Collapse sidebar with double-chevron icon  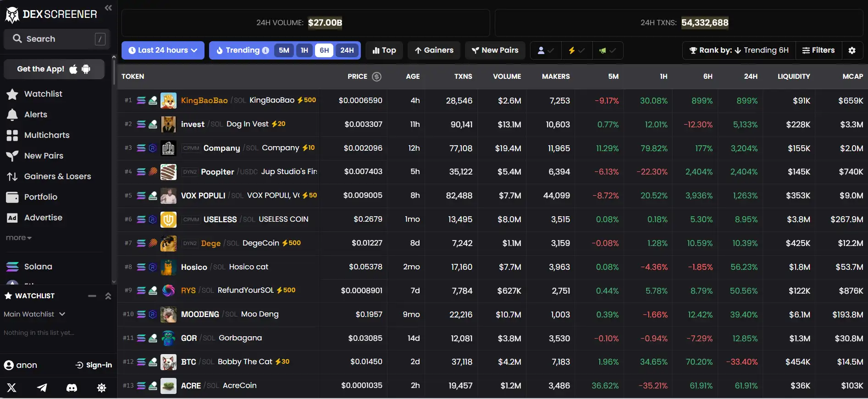pyautogui.click(x=108, y=8)
